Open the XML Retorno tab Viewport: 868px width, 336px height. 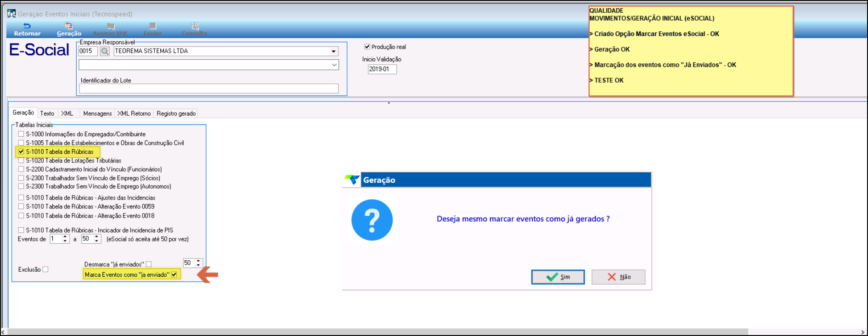point(134,113)
